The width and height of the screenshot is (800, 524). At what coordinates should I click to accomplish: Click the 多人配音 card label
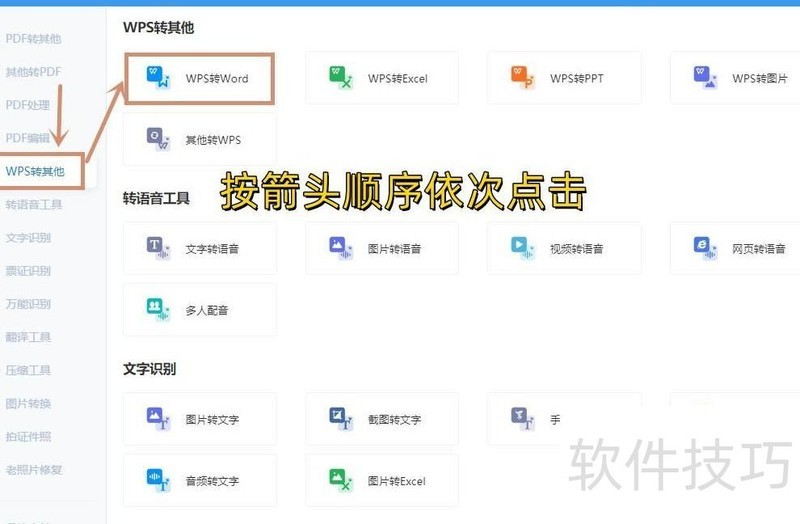click(207, 310)
